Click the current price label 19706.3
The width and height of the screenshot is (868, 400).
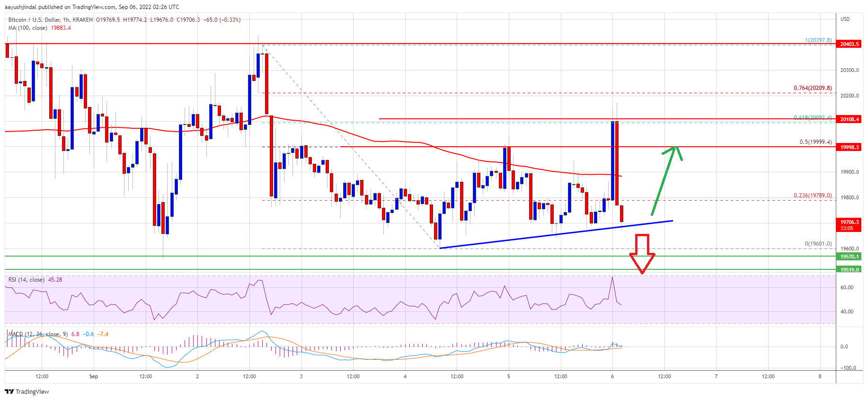[849, 222]
